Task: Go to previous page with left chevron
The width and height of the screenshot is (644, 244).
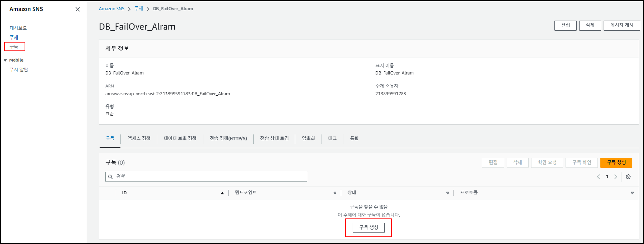Action: coord(598,177)
